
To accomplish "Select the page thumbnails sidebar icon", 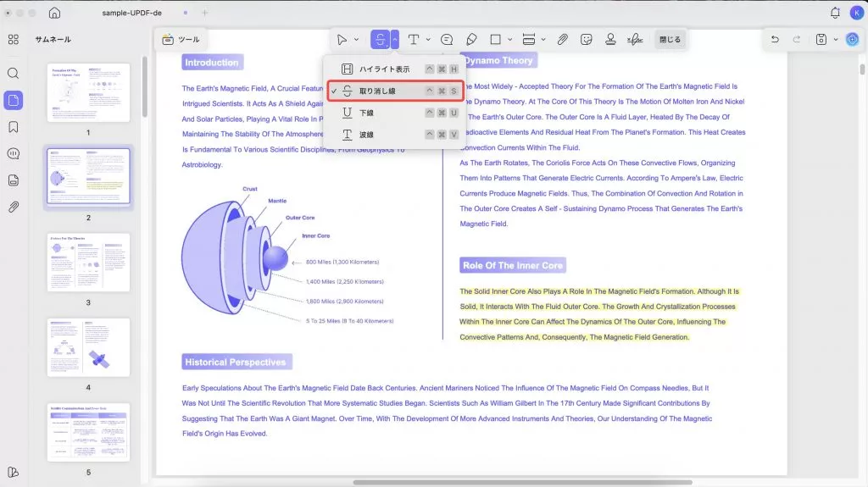I will click(14, 100).
